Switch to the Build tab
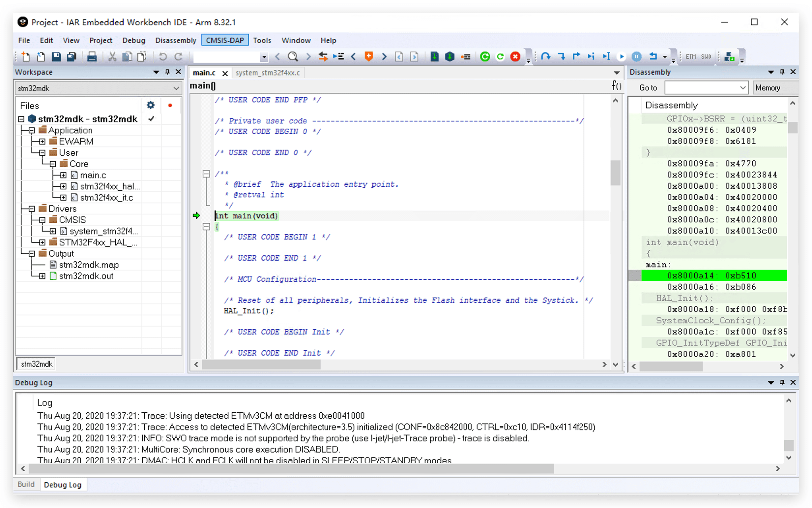This screenshot has height=508, width=812. click(x=26, y=485)
